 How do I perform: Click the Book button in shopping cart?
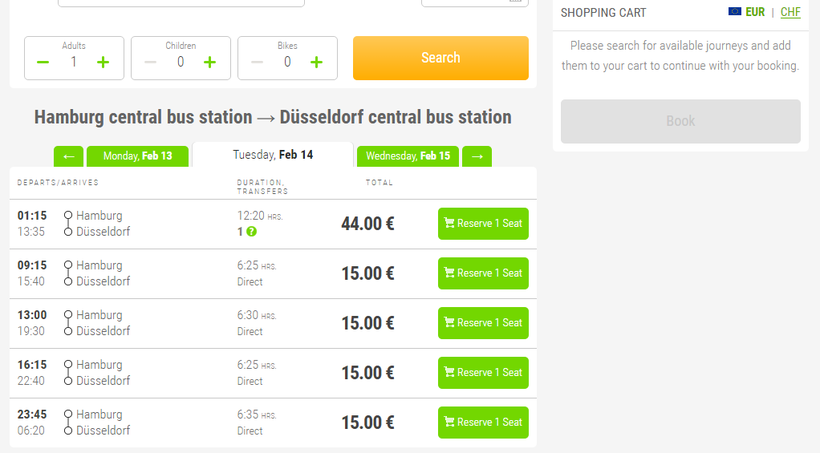(680, 121)
